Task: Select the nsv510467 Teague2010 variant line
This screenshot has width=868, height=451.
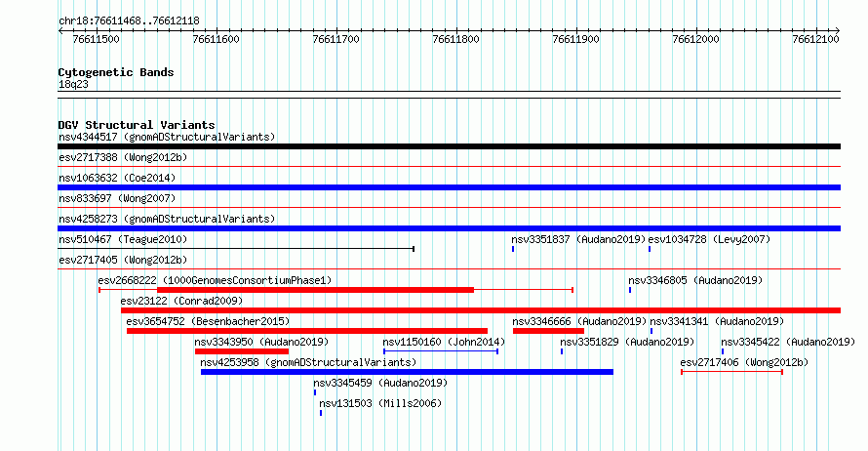Action: (x=236, y=249)
